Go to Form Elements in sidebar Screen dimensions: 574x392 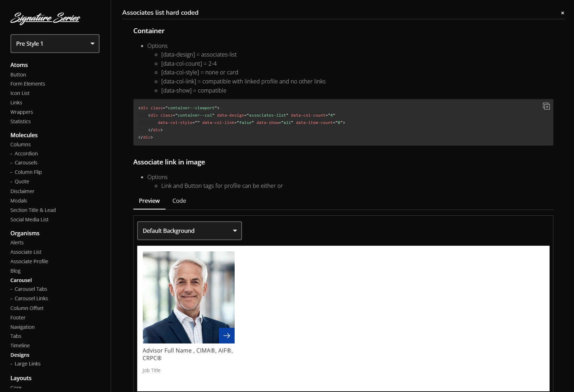pos(28,84)
